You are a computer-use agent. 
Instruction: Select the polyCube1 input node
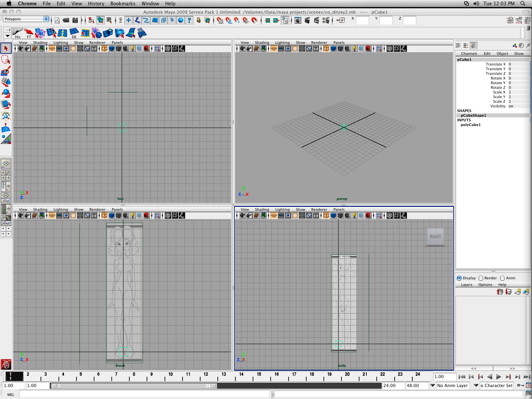(x=470, y=125)
